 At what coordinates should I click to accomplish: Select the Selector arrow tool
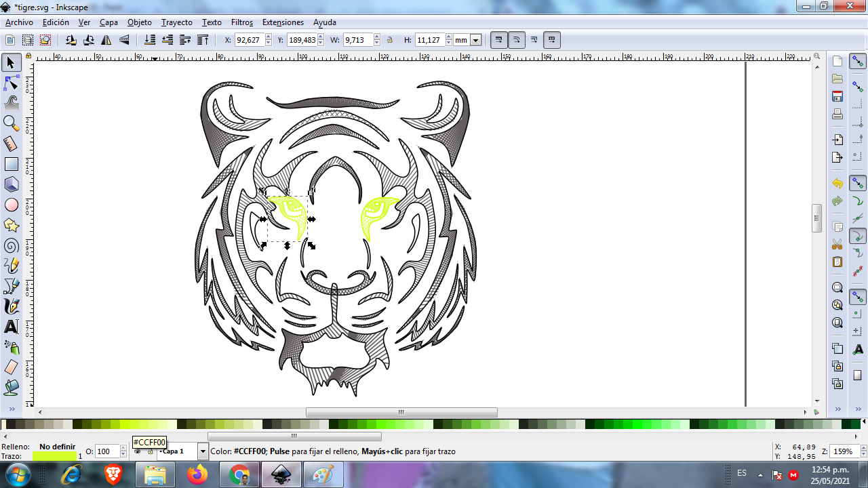tap(11, 63)
